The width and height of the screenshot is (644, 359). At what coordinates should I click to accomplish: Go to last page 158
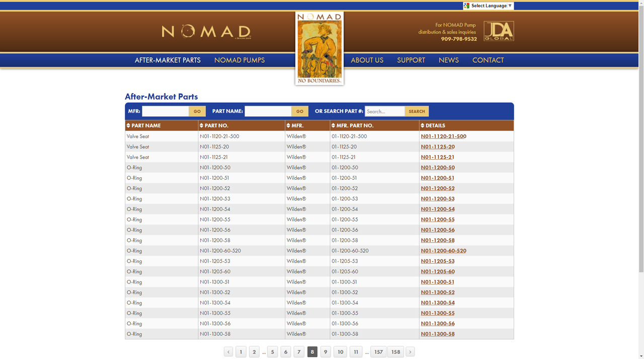click(395, 352)
